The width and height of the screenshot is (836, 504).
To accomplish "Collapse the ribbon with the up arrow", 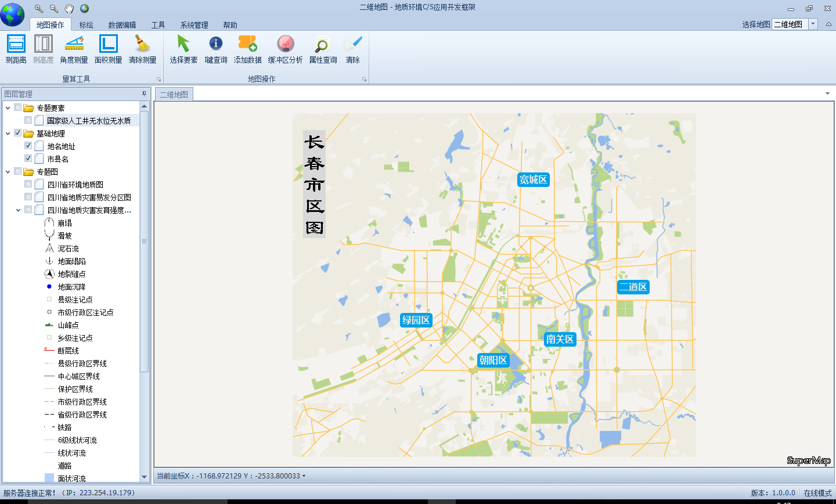I will coord(828,24).
